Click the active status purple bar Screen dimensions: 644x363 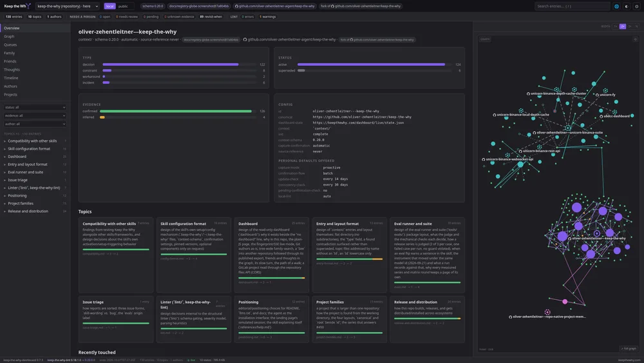pyautogui.click(x=372, y=64)
